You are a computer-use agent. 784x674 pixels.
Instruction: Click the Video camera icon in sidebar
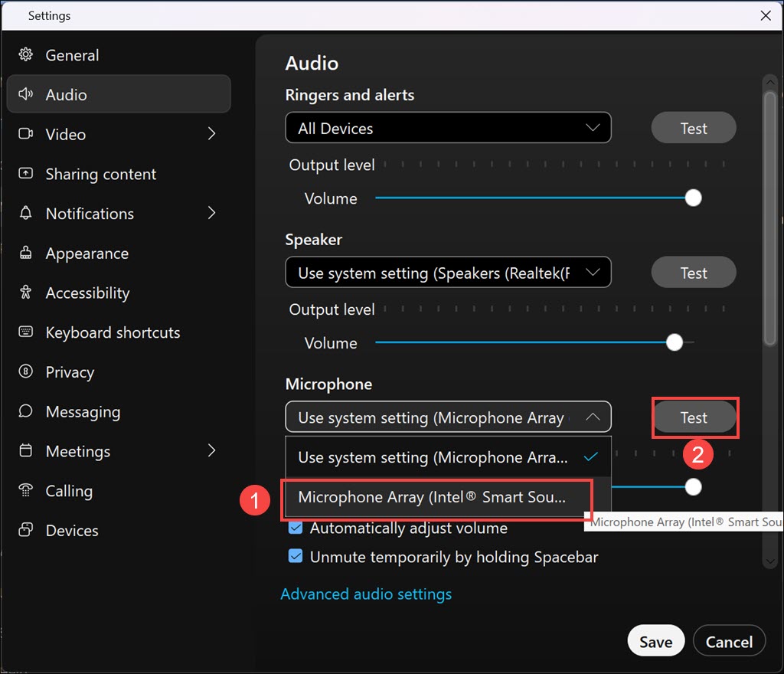click(x=26, y=134)
